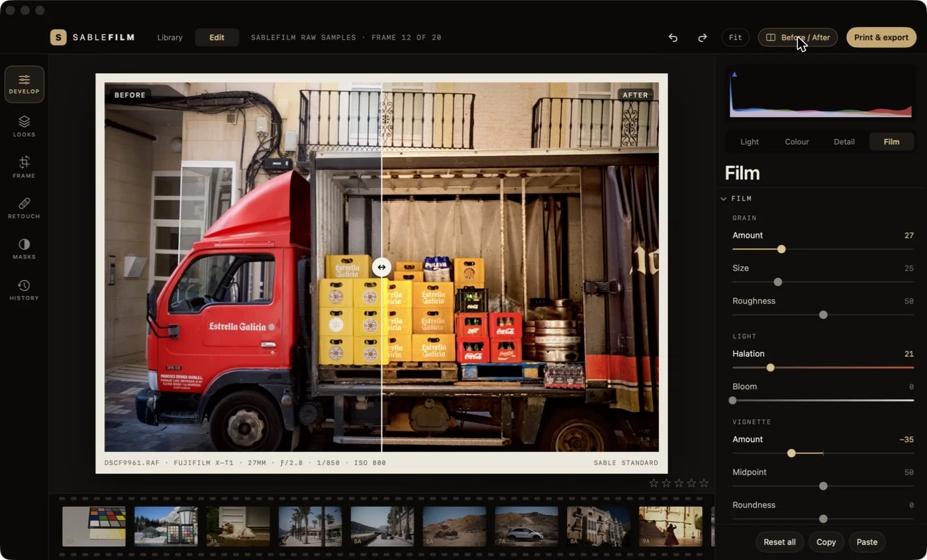This screenshot has width=927, height=560.
Task: Click the Sable Standard caption text
Action: (626, 463)
